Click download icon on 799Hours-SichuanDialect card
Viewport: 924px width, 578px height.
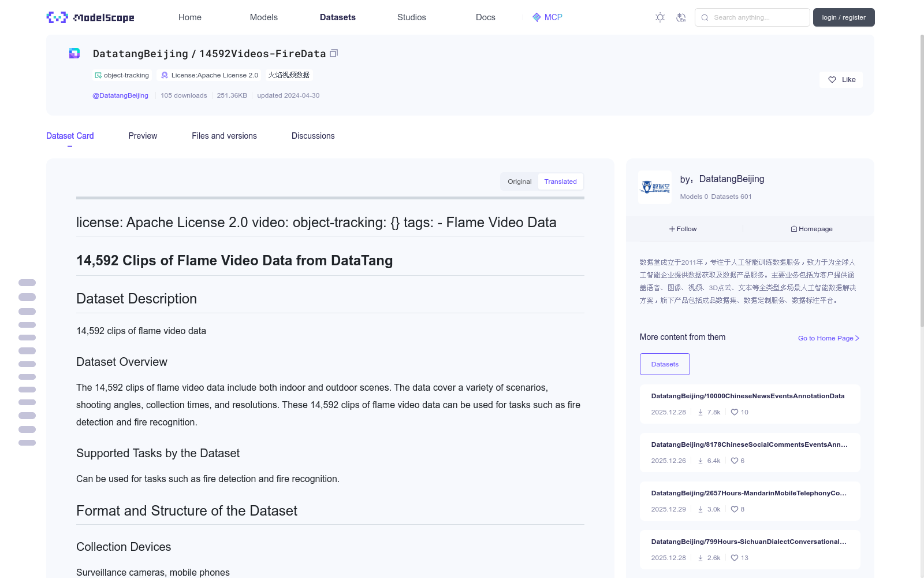pos(701,558)
